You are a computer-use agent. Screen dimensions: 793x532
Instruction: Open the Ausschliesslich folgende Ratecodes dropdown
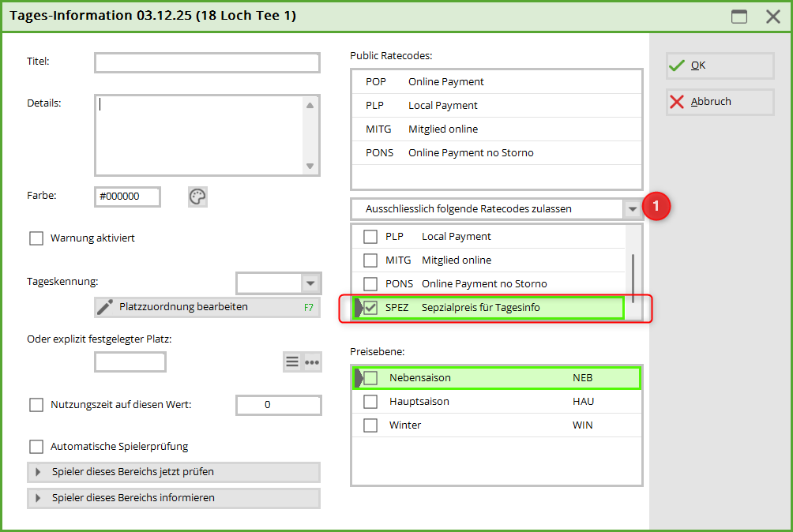[633, 209]
